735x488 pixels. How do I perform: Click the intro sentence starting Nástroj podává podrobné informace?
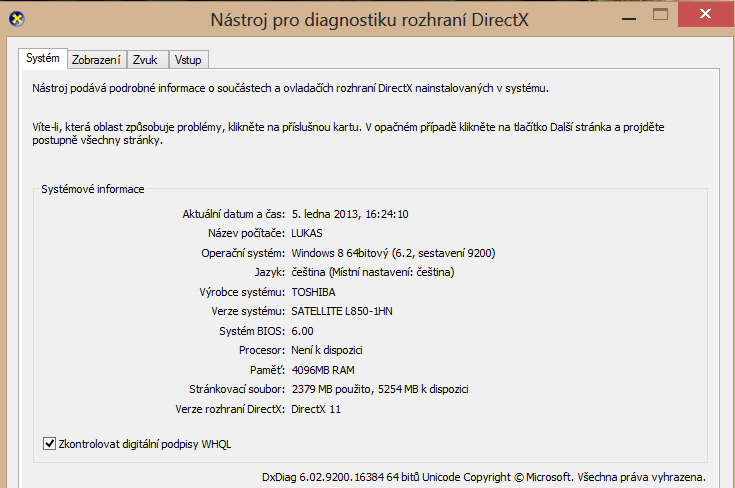click(290, 88)
